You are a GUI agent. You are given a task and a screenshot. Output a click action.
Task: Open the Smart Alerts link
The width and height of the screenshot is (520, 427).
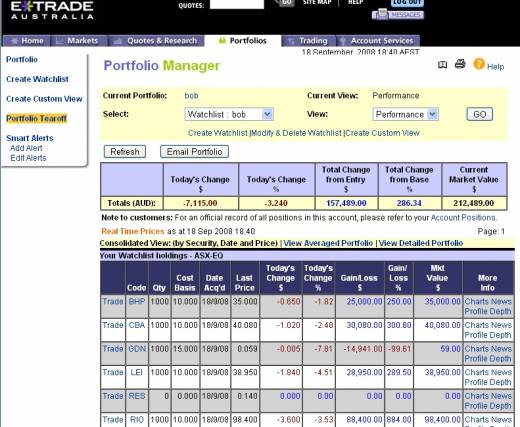pos(30,138)
